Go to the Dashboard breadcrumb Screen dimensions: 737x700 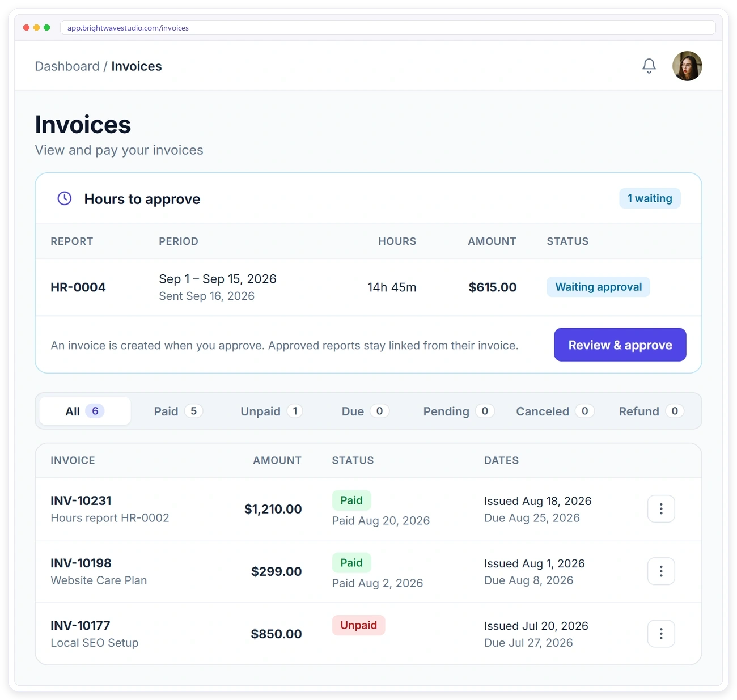(x=67, y=66)
